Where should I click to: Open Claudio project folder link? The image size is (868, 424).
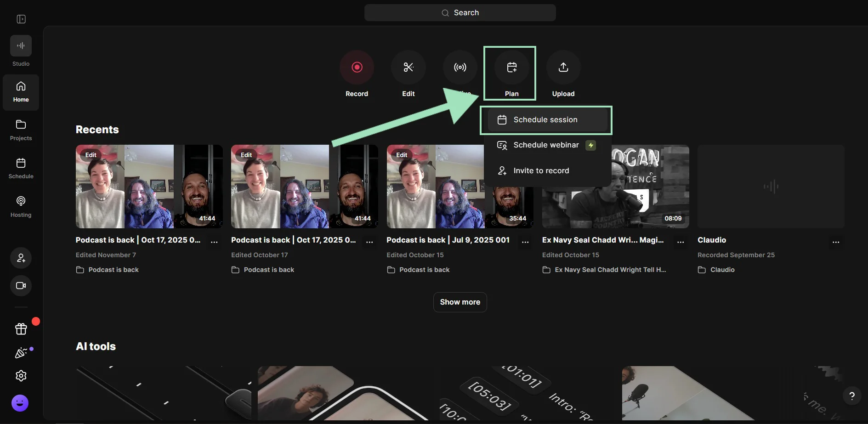716,270
